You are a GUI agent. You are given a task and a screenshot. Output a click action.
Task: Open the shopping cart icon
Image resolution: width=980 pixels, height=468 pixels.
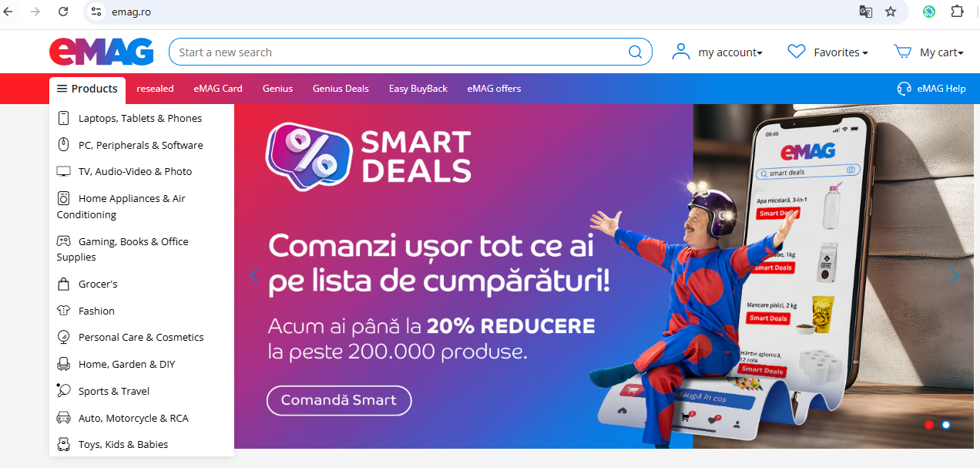point(902,52)
